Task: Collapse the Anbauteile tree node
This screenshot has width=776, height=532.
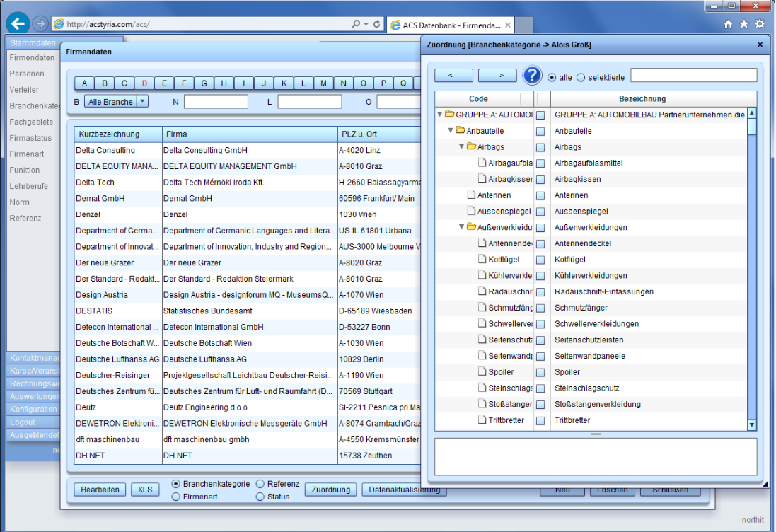Action: click(451, 130)
